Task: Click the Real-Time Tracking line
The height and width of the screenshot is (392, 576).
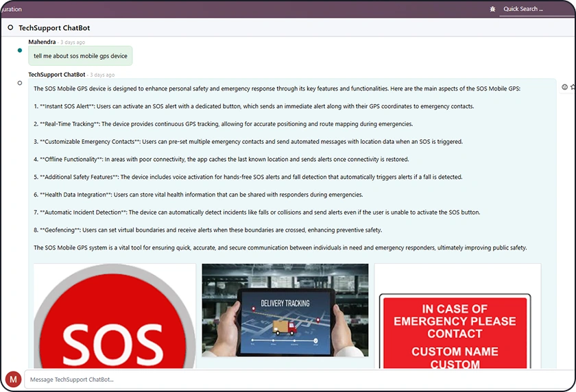Action: tap(224, 124)
